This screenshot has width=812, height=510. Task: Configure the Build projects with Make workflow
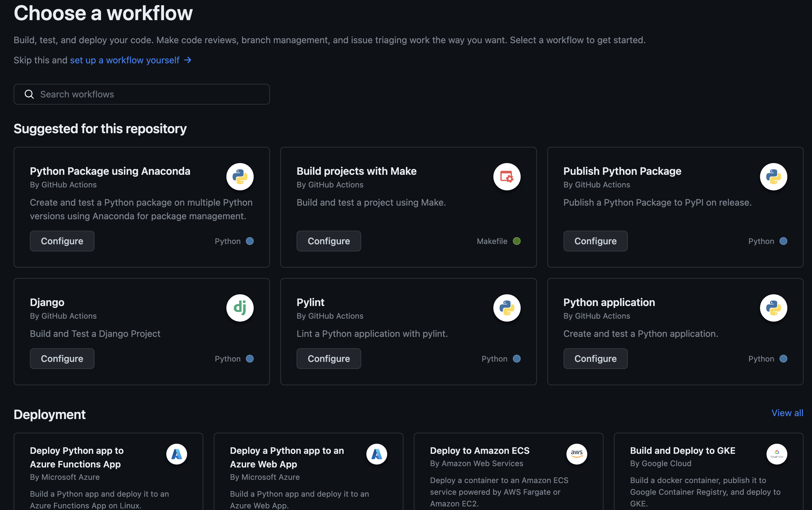pyautogui.click(x=328, y=241)
